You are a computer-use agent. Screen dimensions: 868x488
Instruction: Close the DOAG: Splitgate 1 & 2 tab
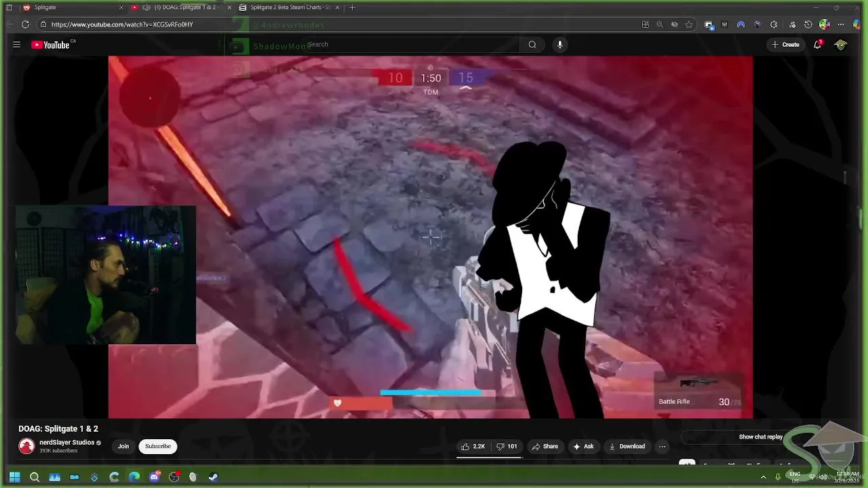[229, 7]
